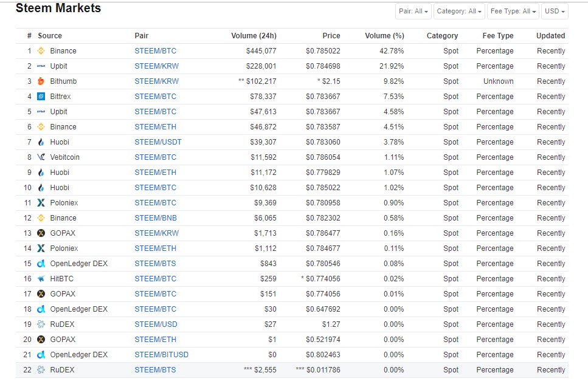Open STEEM/BITUSD pair link for OpenLedger DEX
The image size is (588, 387).
pos(162,354)
